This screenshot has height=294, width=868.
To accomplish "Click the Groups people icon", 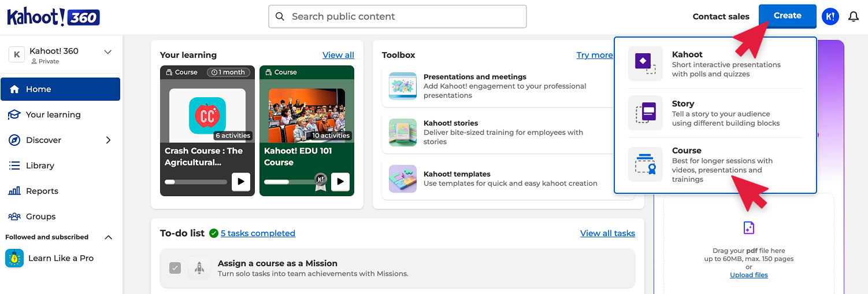I will click(x=14, y=216).
